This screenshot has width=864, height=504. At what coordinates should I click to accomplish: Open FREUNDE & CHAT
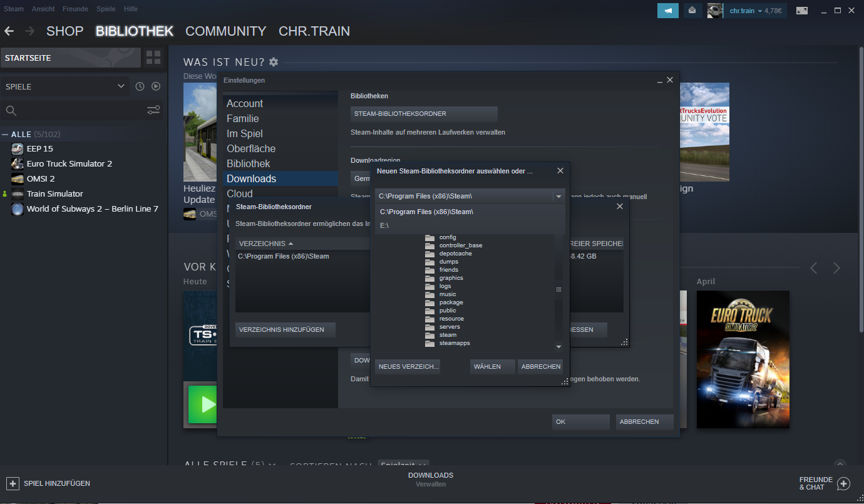[824, 483]
